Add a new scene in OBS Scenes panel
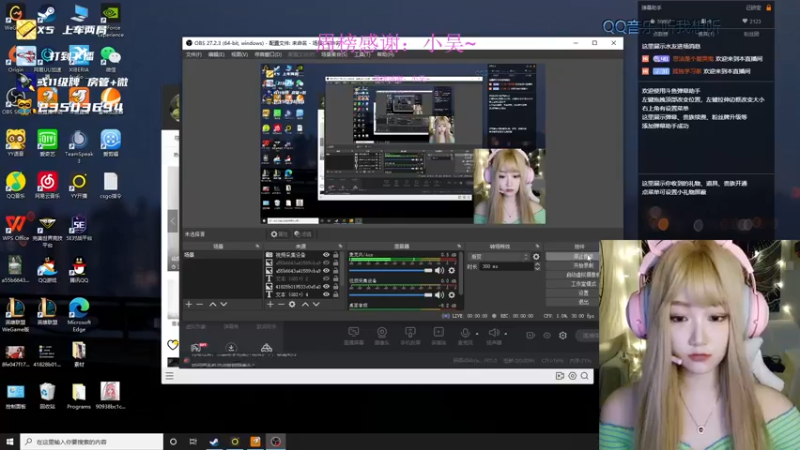The image size is (800, 450). (x=189, y=304)
